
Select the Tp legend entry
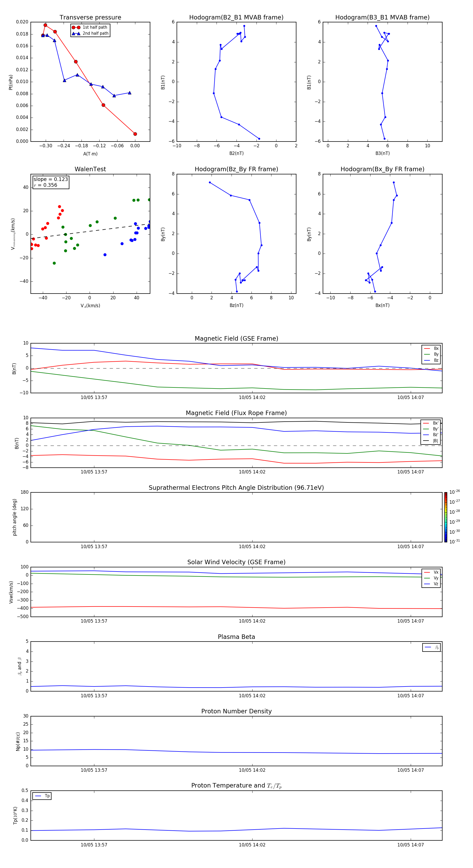click(x=42, y=796)
